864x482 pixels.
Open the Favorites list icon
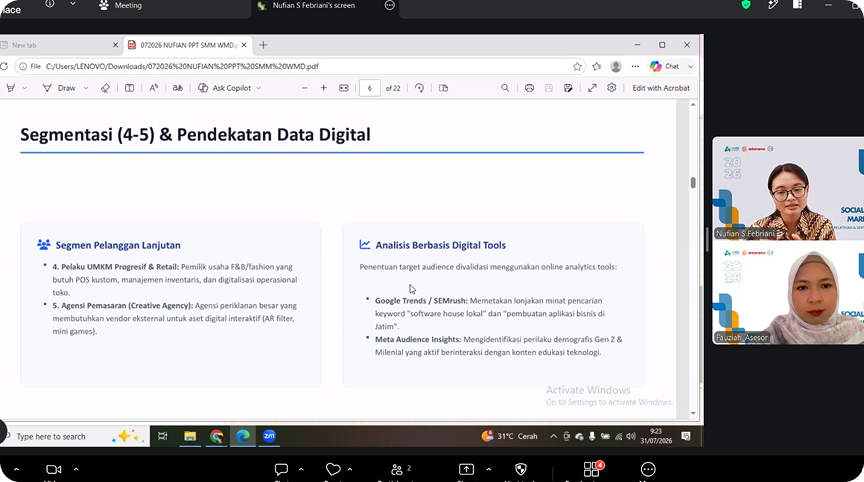coord(597,66)
